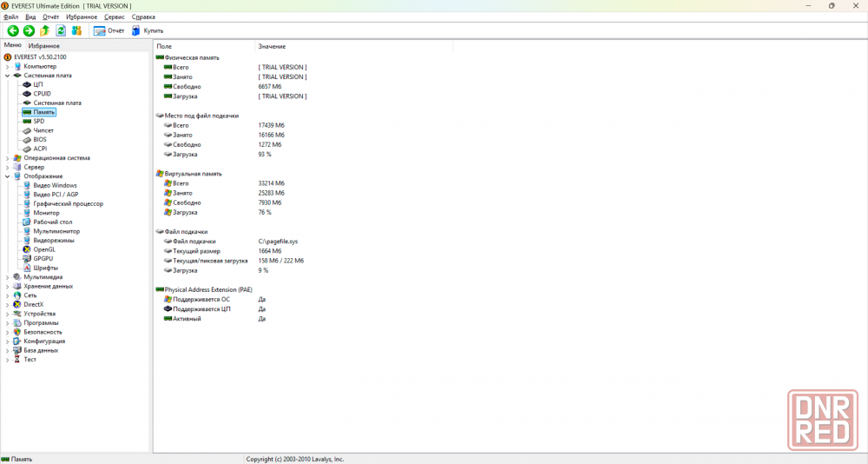Switch to the Меню tab
Screen dimensions: 868x464
(x=12, y=45)
